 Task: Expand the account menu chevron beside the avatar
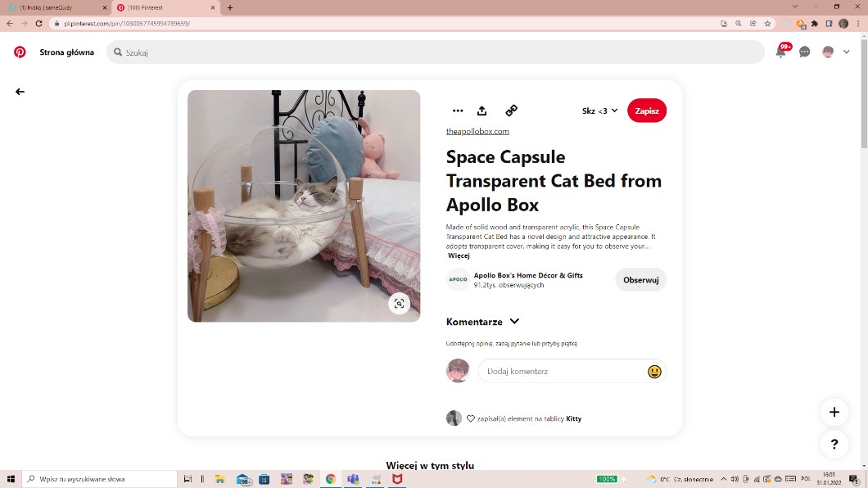(x=847, y=52)
